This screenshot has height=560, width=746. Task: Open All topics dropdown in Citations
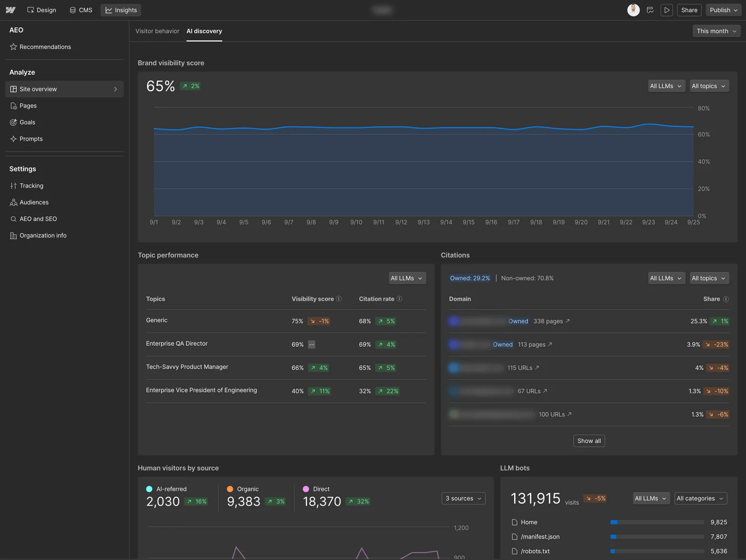(x=709, y=278)
